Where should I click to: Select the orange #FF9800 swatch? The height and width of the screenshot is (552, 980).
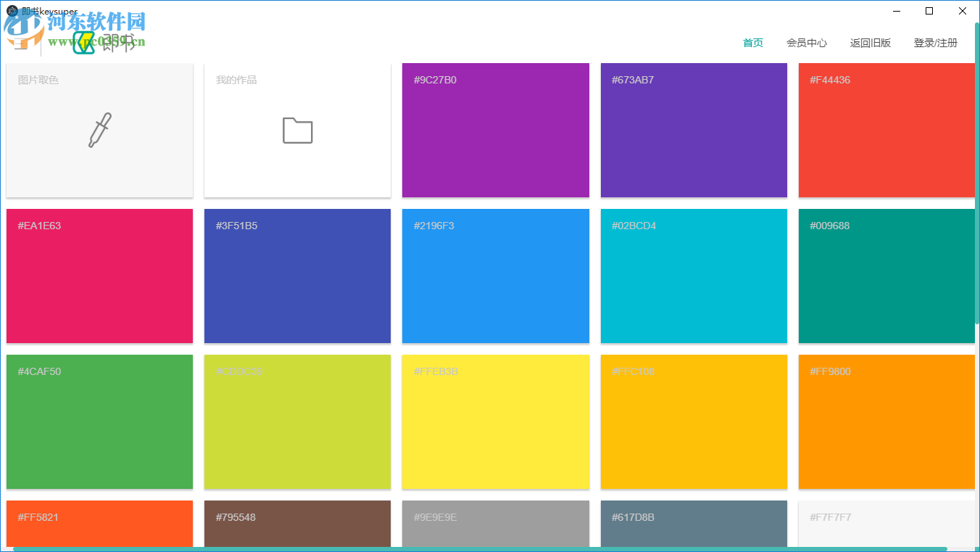tap(886, 421)
